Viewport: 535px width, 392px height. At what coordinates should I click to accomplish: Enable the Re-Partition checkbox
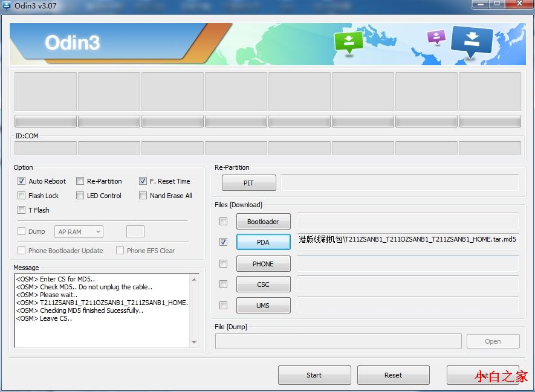pos(80,181)
